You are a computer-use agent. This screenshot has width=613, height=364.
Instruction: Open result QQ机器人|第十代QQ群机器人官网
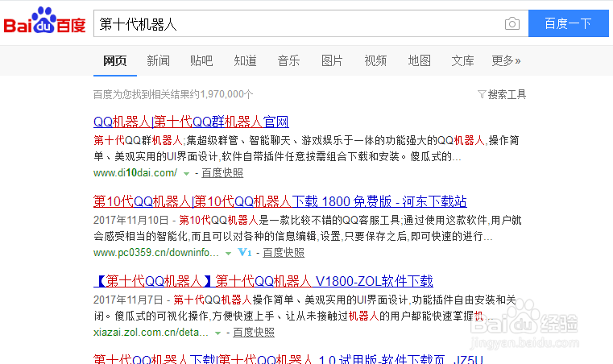191,122
